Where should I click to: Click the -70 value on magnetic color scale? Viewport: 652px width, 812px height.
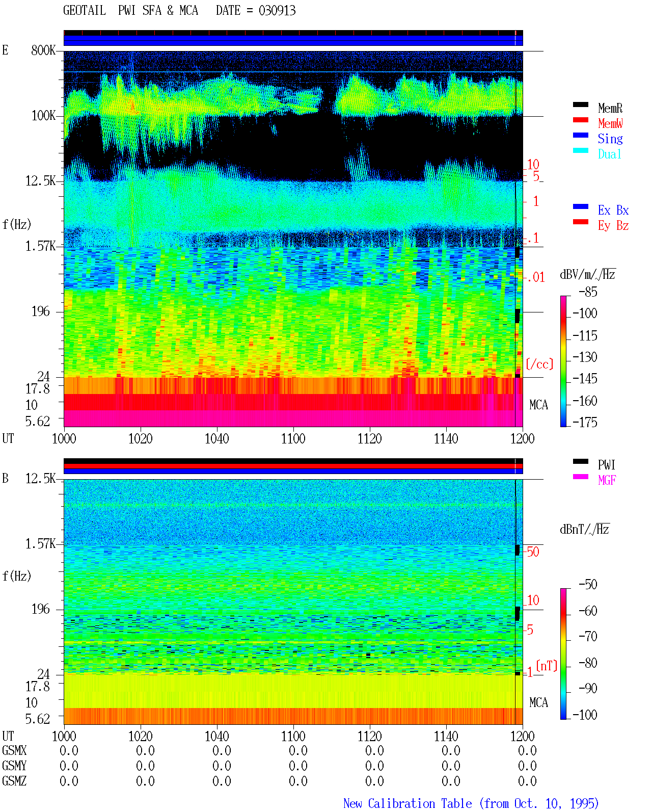coord(588,637)
